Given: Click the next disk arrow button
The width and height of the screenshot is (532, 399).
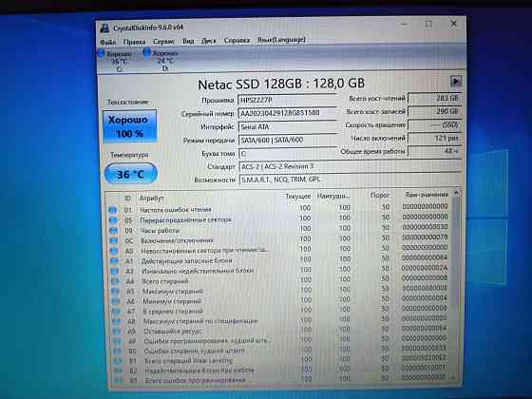Looking at the screenshot, I should (455, 81).
